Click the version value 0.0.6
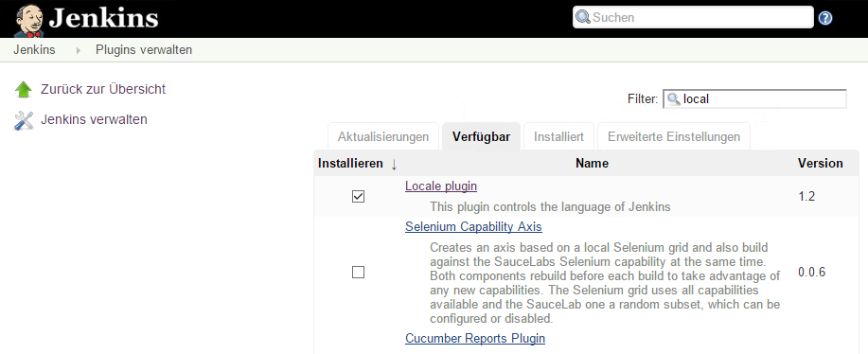868x354 pixels. click(811, 273)
